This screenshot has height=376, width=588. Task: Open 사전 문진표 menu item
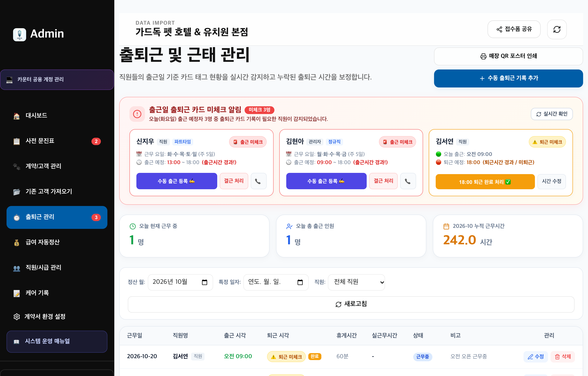point(57,141)
